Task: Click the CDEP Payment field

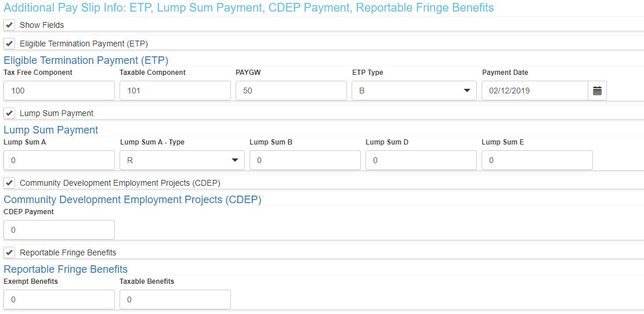Action: (x=59, y=230)
